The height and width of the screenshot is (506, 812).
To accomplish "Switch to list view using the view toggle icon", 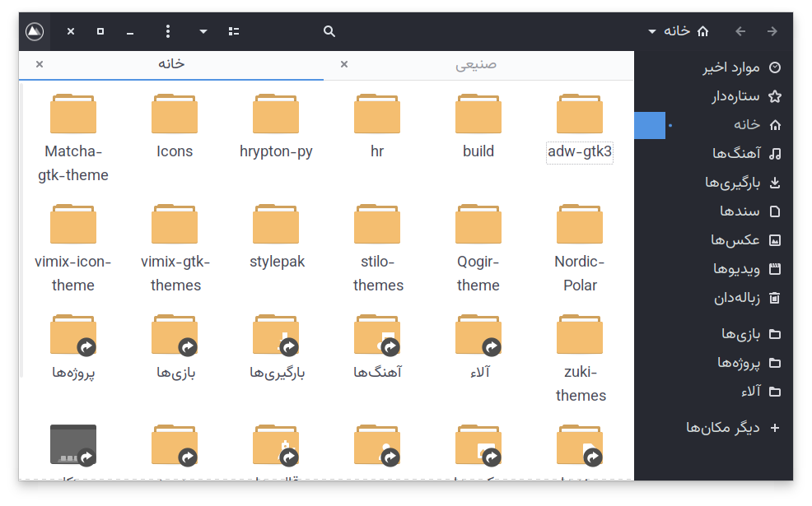I will pos(233,30).
